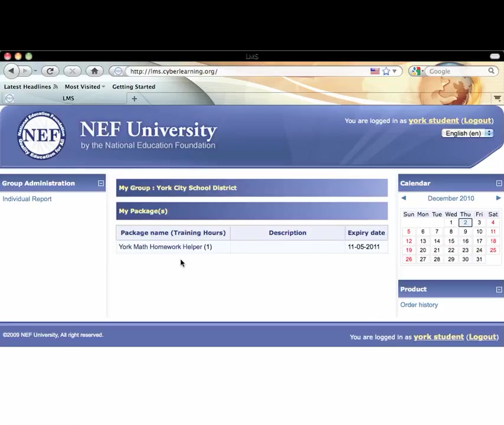This screenshot has height=425, width=504.
Task: Click the browser back navigation arrow
Action: 11,71
